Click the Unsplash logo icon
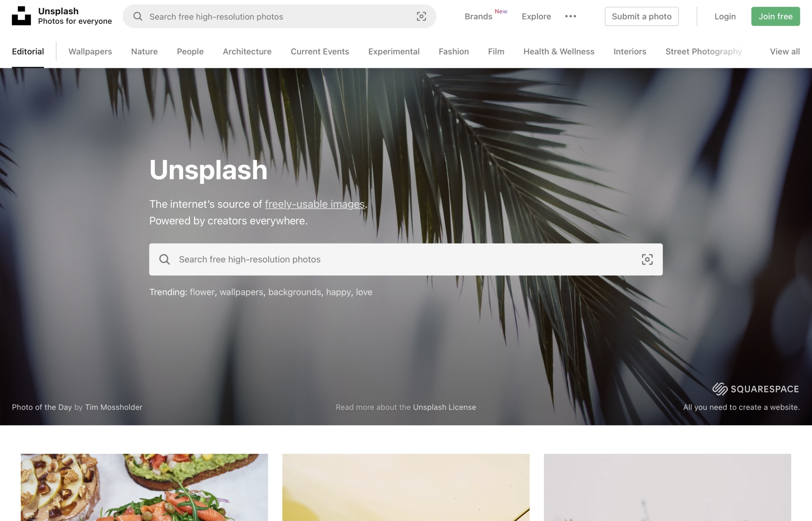812x521 pixels. pyautogui.click(x=21, y=15)
